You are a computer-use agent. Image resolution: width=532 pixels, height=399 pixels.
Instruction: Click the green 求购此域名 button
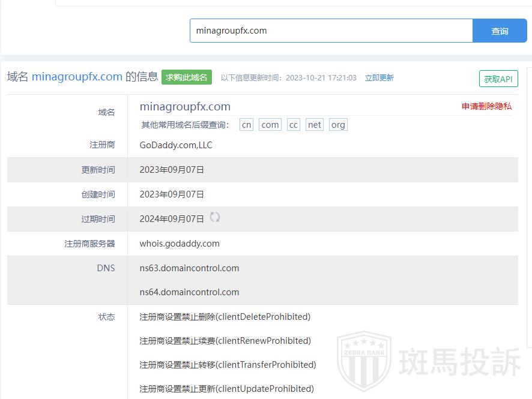pyautogui.click(x=187, y=77)
